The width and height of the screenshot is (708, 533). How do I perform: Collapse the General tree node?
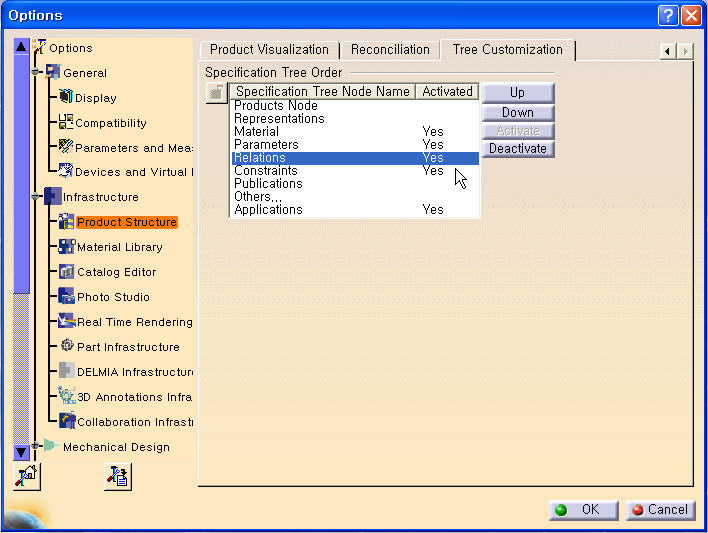click(x=37, y=72)
